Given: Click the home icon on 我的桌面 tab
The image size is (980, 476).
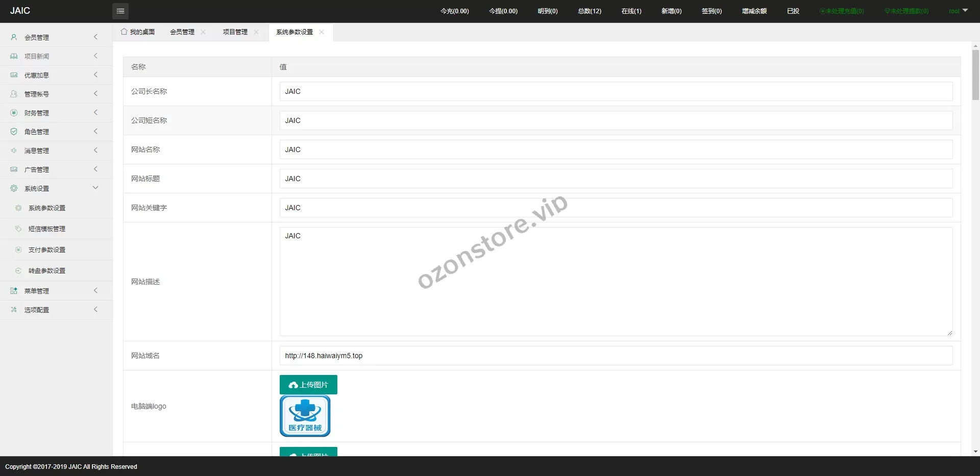Looking at the screenshot, I should 124,32.
